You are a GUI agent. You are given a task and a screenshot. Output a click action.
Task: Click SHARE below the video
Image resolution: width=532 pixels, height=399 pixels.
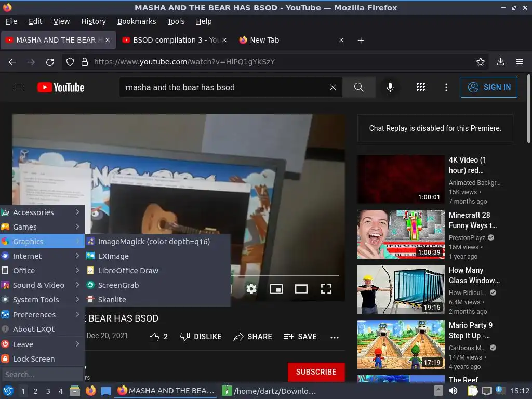coord(253,337)
